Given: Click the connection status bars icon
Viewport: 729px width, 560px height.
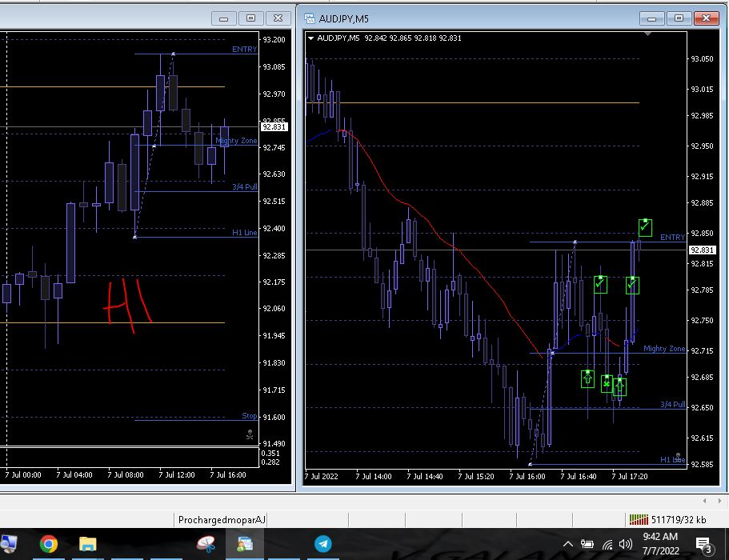Looking at the screenshot, I should pyautogui.click(x=639, y=520).
